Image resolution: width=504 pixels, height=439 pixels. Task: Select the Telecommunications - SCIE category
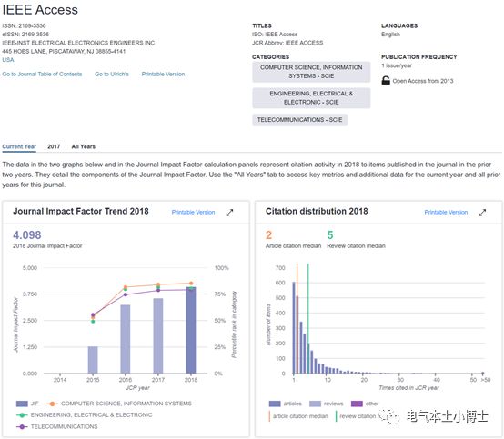tap(299, 120)
